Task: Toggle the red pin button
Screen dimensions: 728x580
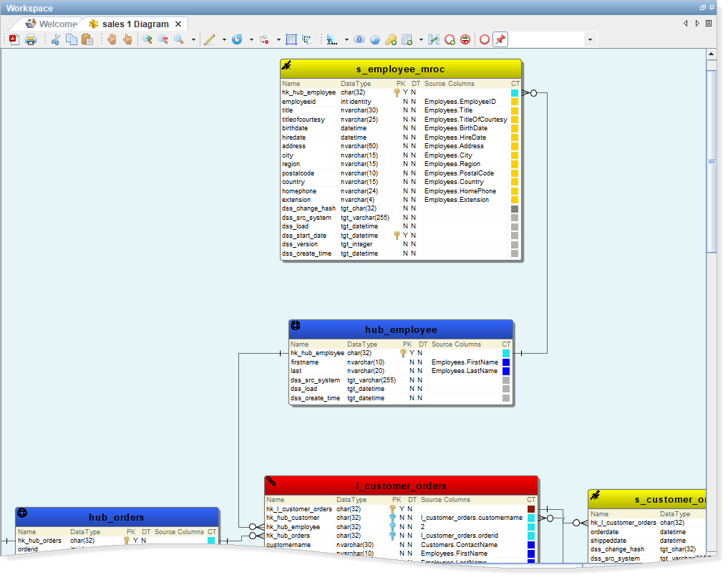Action: coord(500,40)
